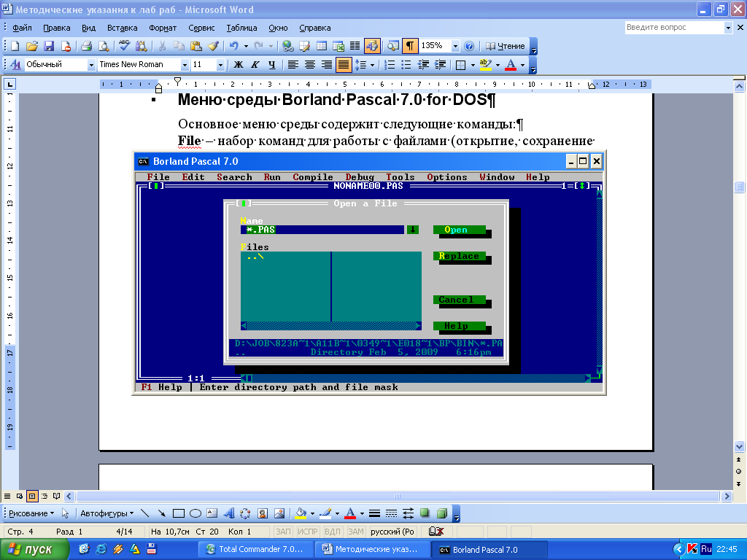Open zoom 135% dropdown
The width and height of the screenshot is (747, 560).
pyautogui.click(x=455, y=46)
